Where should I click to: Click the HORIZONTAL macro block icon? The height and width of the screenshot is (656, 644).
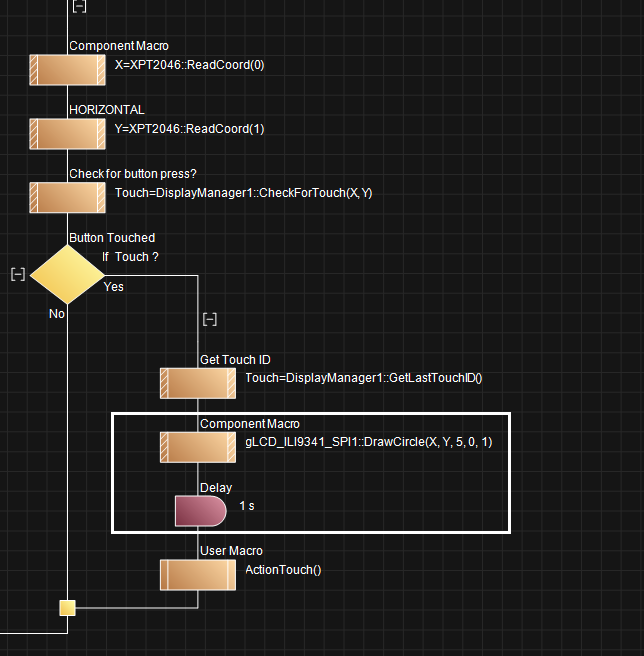coord(67,133)
